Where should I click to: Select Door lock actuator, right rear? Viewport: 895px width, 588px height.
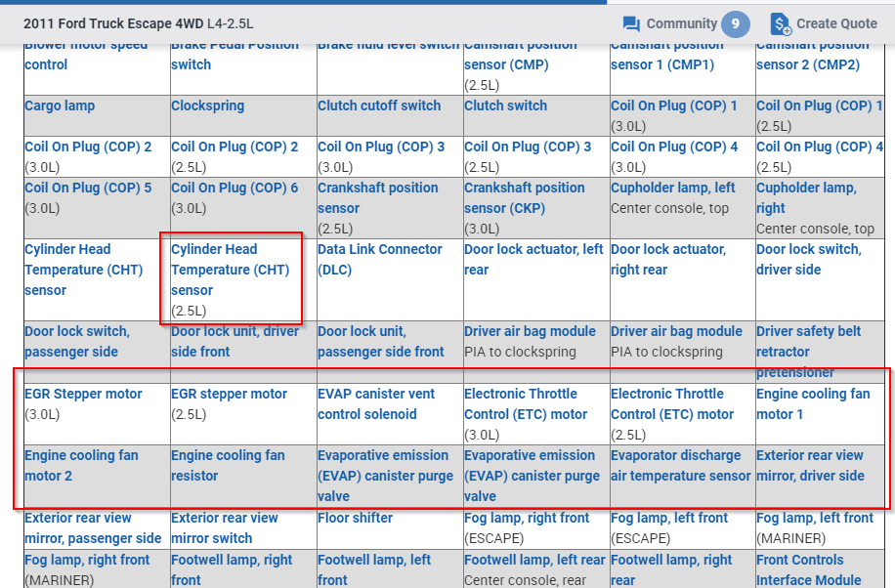point(668,259)
